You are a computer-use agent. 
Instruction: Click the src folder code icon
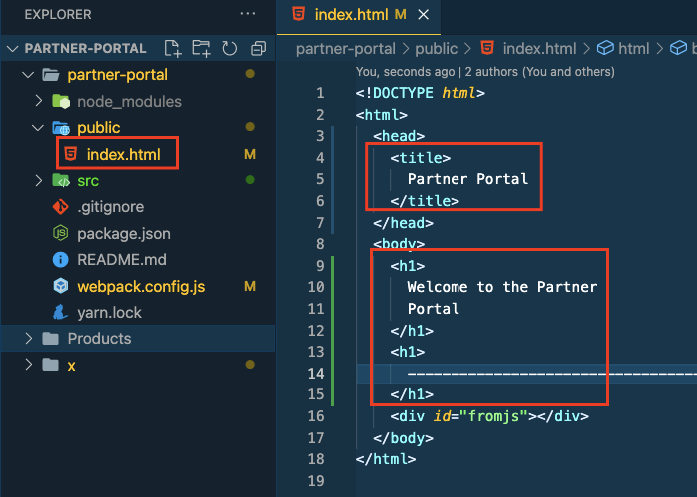tap(61, 180)
